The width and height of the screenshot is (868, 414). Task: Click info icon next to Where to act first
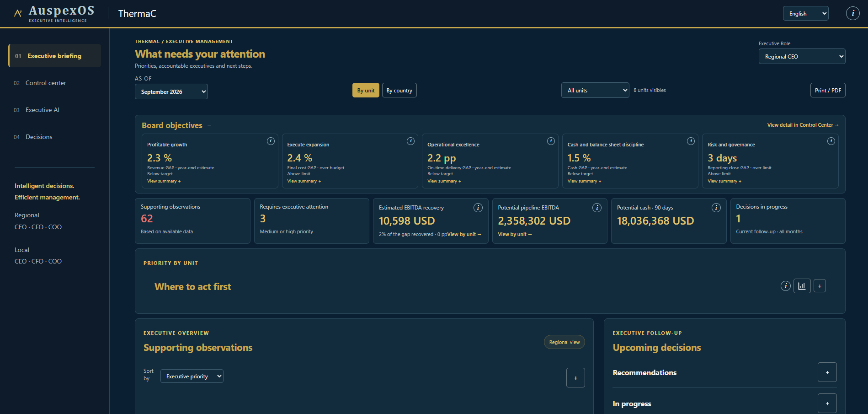pyautogui.click(x=785, y=286)
